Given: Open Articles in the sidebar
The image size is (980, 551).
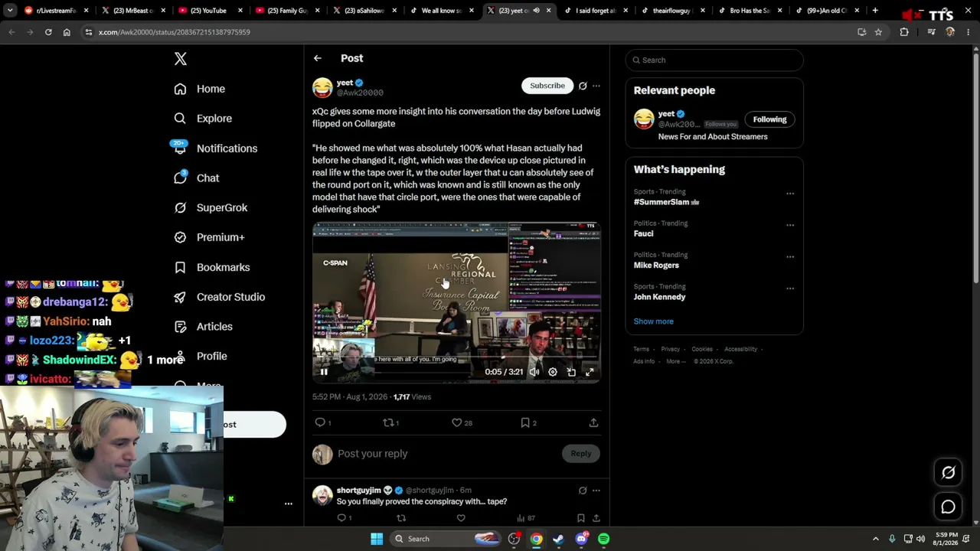Looking at the screenshot, I should pyautogui.click(x=204, y=327).
